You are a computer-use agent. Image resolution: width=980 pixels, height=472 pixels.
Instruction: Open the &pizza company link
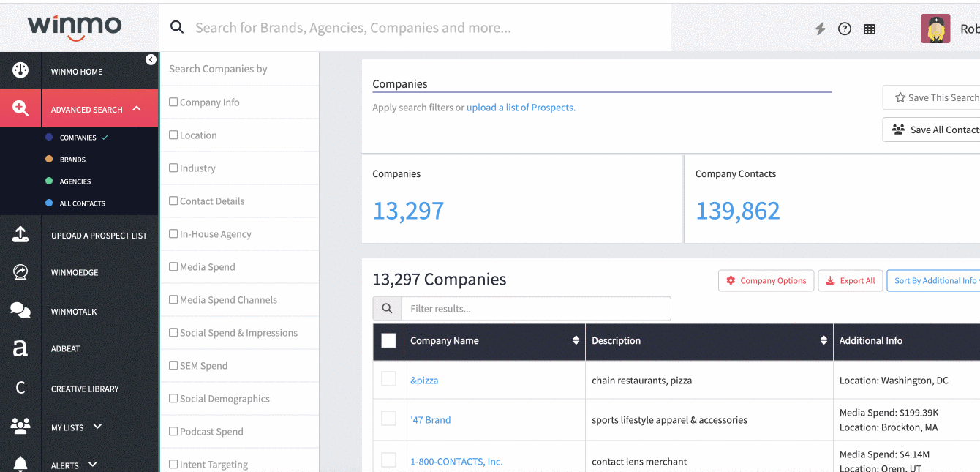(x=424, y=381)
